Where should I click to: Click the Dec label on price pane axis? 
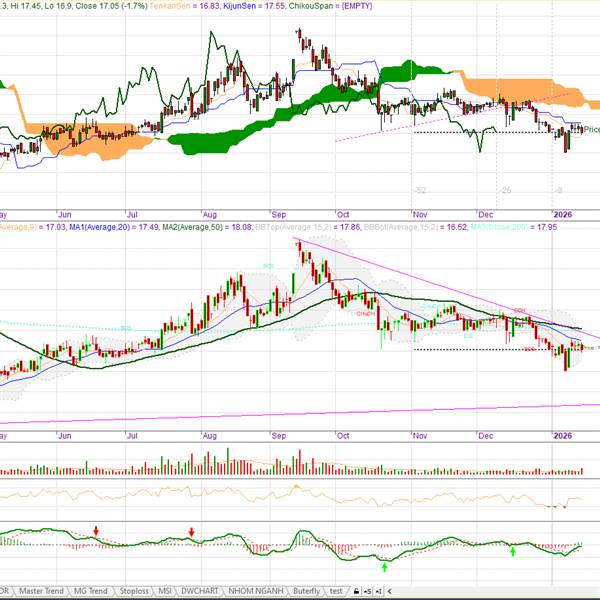pyautogui.click(x=486, y=436)
